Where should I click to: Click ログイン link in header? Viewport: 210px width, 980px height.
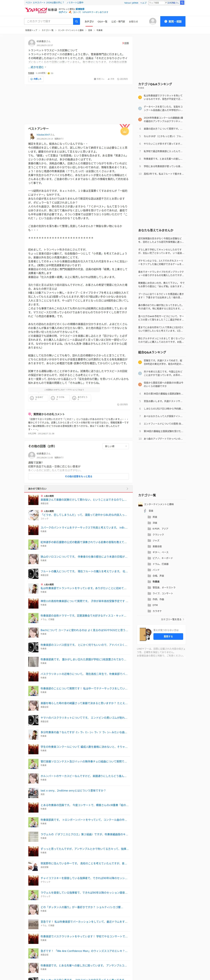[63, 12]
